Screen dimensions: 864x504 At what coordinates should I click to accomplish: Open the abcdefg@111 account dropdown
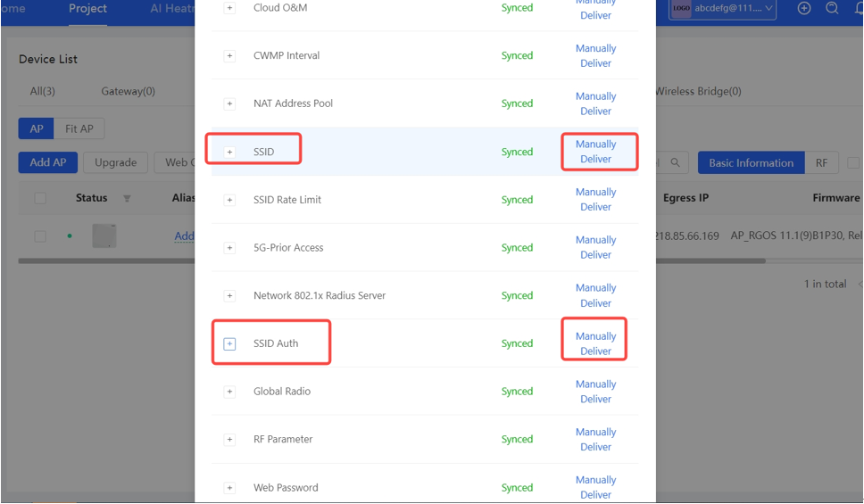pos(722,9)
